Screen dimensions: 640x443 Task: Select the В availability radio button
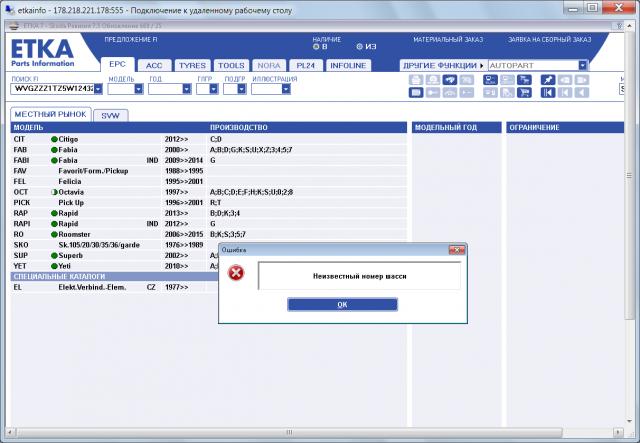point(316,46)
